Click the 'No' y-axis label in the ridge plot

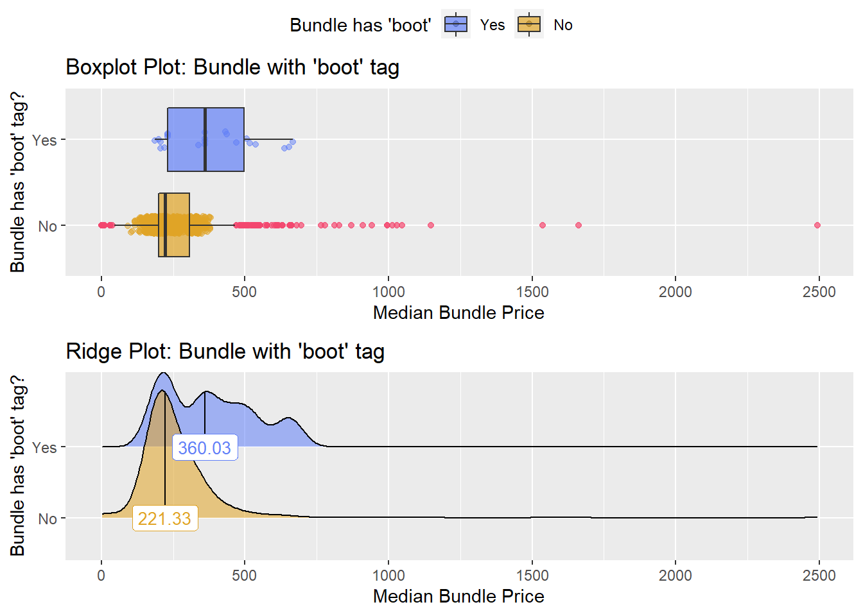coord(48,518)
